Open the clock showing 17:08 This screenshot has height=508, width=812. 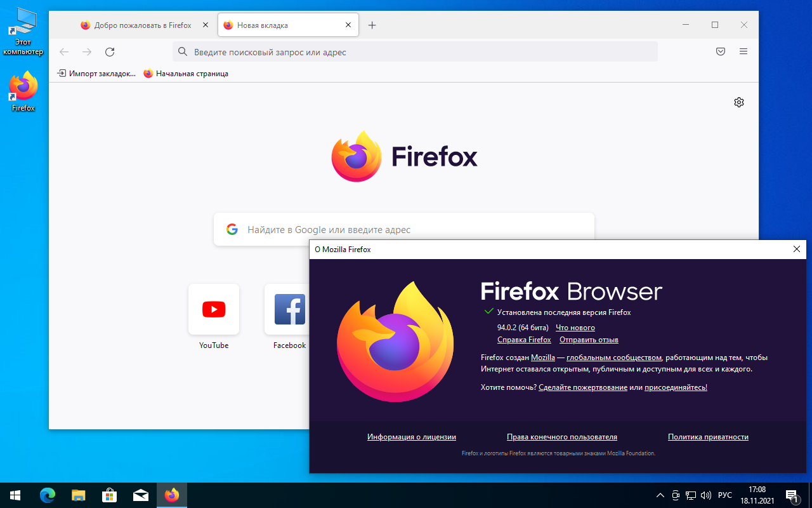757,495
